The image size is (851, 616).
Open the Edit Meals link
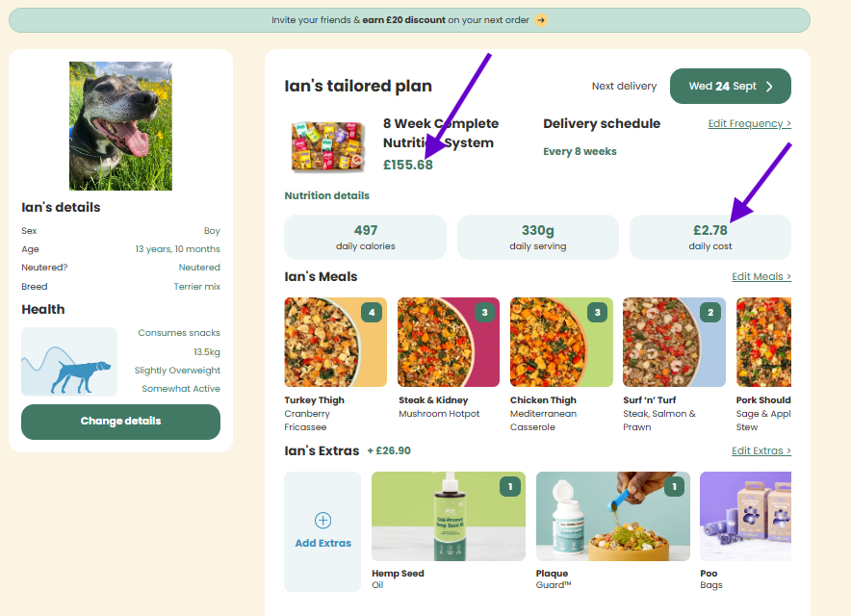(761, 277)
